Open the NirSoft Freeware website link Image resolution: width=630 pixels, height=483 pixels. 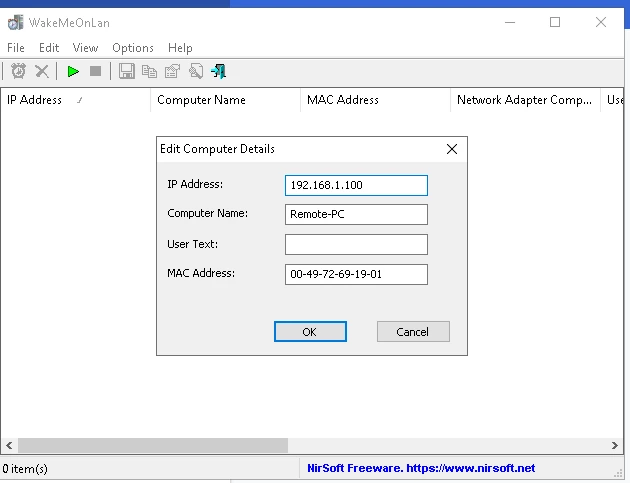point(421,468)
